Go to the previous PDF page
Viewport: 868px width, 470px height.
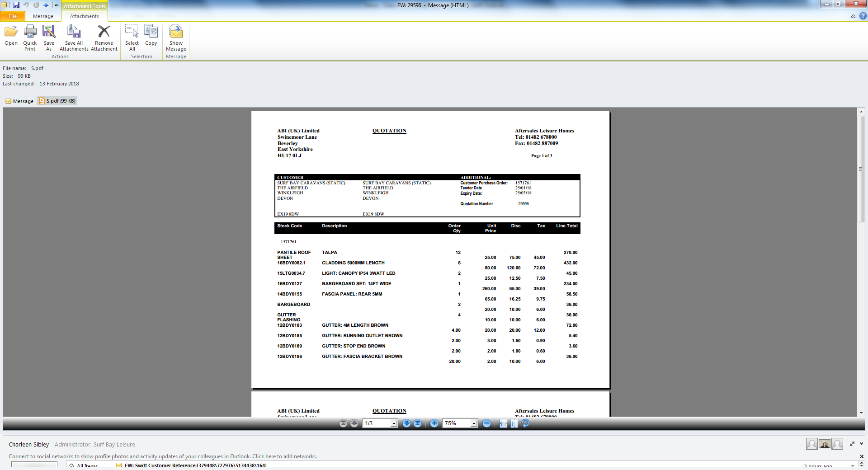pyautogui.click(x=354, y=423)
